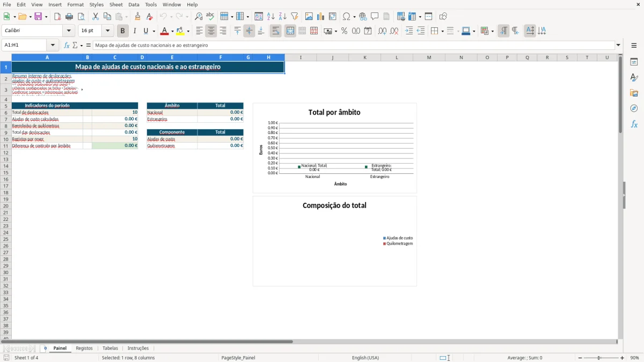Expand the formula bar
The width and height of the screenshot is (644, 362).
coord(619,45)
